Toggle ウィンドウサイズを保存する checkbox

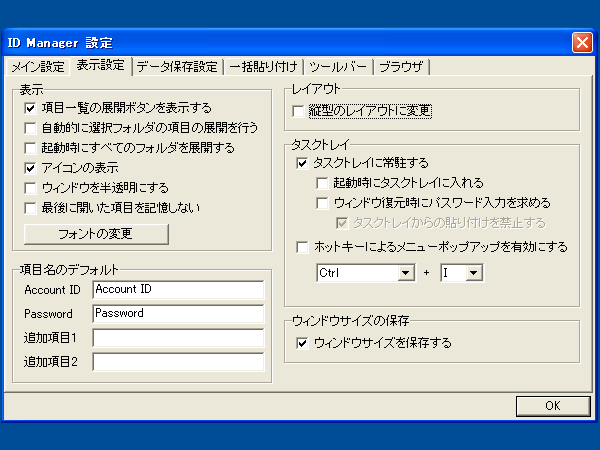click(x=302, y=343)
